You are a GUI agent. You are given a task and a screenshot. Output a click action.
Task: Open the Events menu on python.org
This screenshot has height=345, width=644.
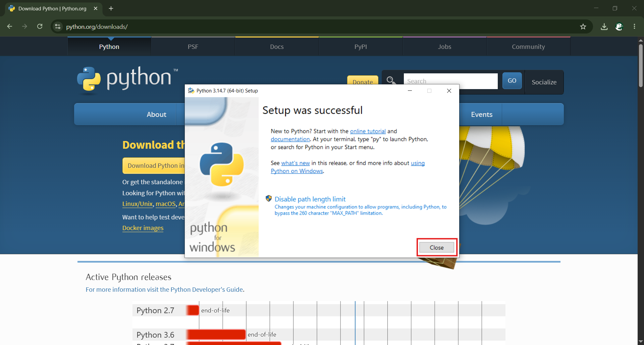click(x=482, y=115)
